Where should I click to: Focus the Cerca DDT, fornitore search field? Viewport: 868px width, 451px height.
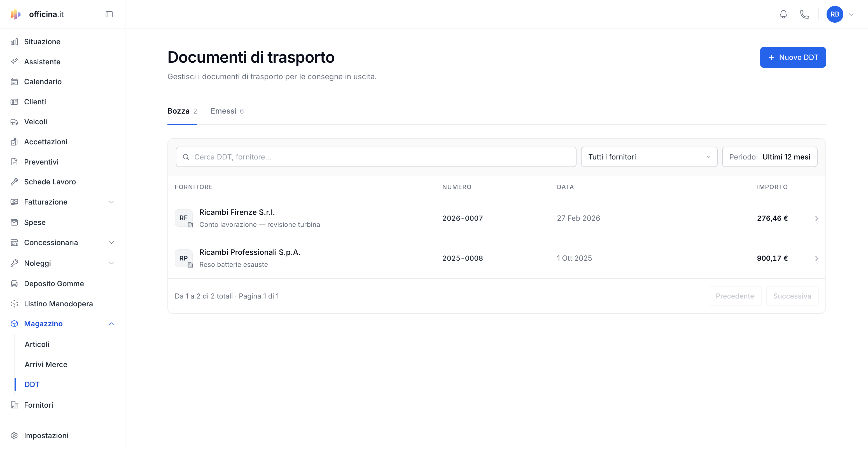pos(376,157)
